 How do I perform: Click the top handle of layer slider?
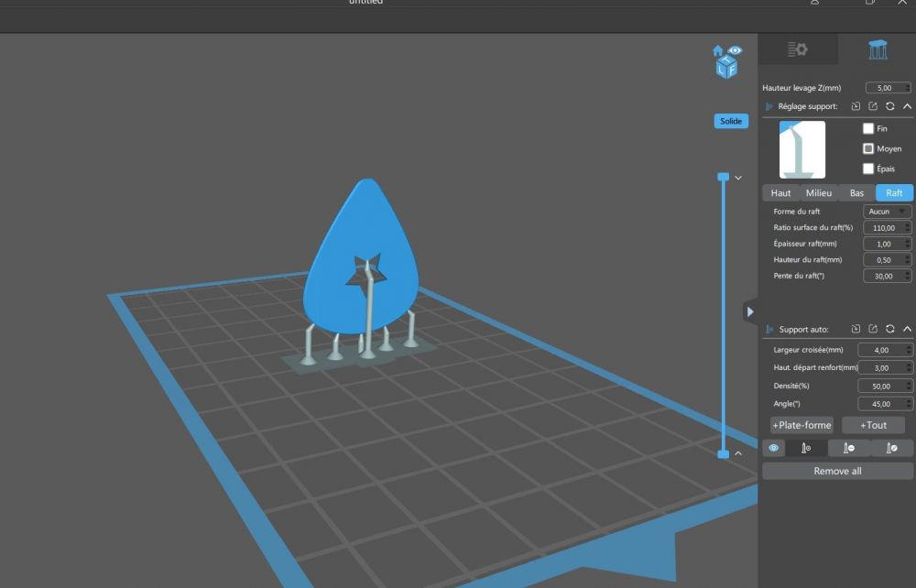click(x=724, y=177)
